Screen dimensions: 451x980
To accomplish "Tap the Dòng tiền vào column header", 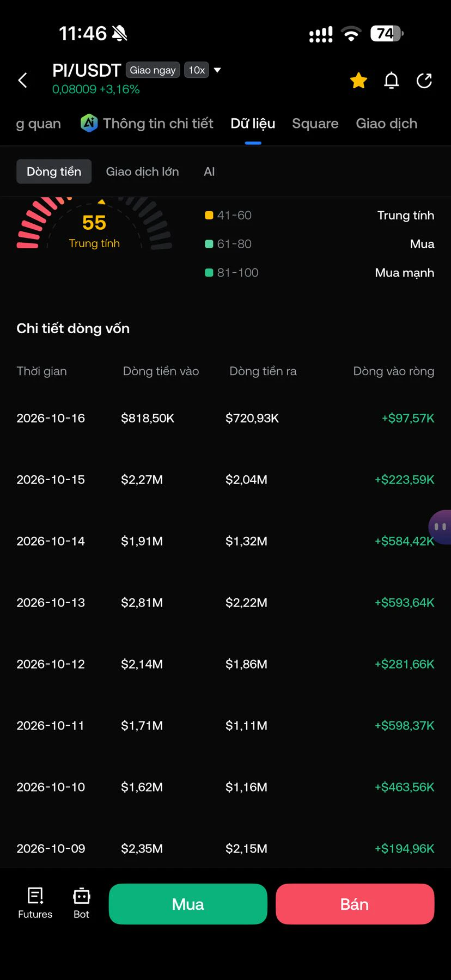I will pos(161,371).
